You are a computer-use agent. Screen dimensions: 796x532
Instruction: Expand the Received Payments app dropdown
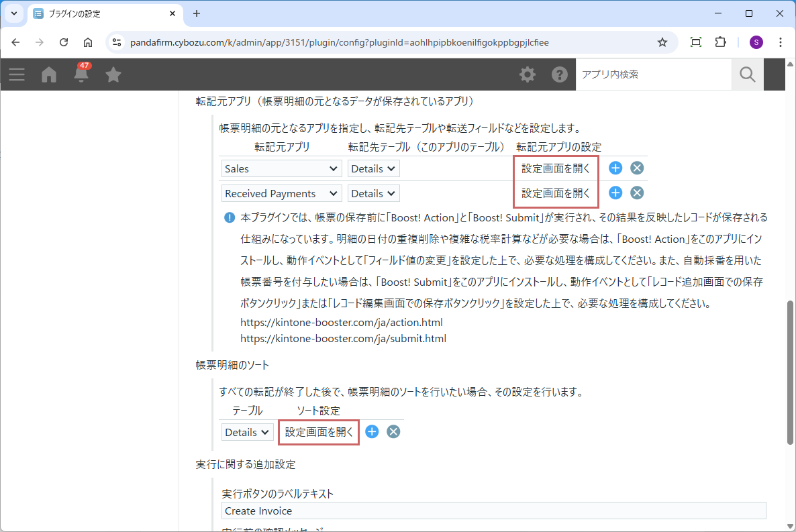pos(281,194)
